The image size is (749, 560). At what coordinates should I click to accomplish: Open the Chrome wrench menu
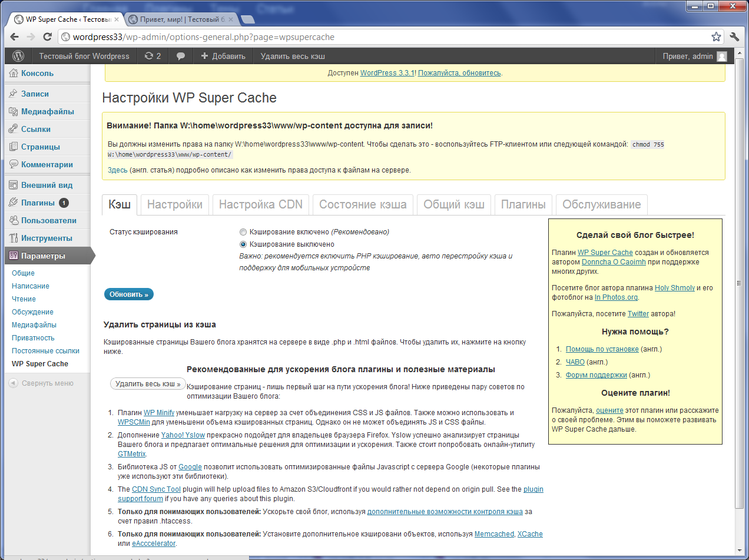[734, 37]
